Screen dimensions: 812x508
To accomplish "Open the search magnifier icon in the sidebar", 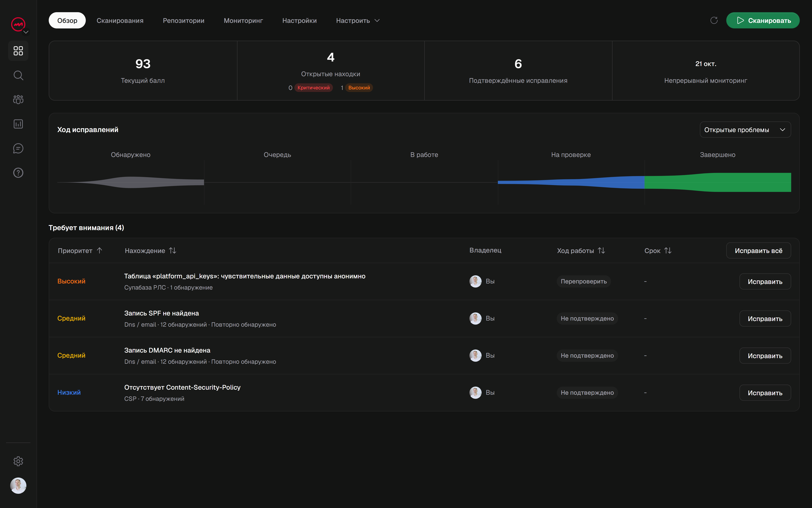I will pos(18,75).
